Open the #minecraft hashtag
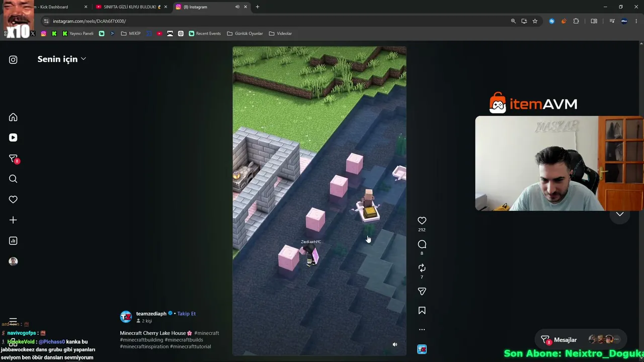The width and height of the screenshot is (644, 362). [x=206, y=333]
